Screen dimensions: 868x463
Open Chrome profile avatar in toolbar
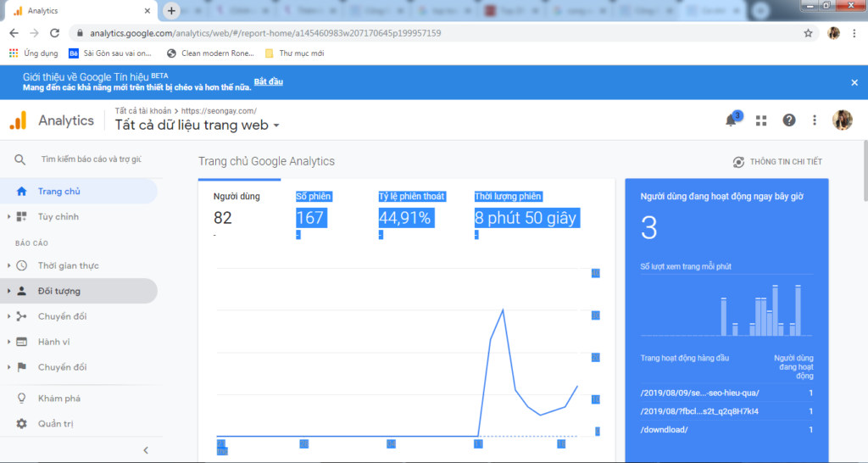[x=834, y=33]
